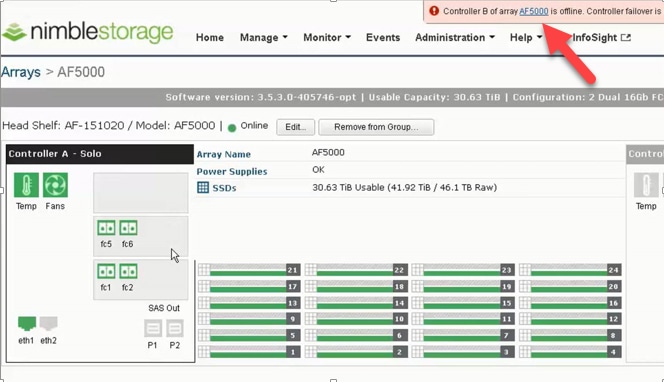The image size is (664, 382).
Task: Select SSD drive slot 21
Action: [x=249, y=270]
